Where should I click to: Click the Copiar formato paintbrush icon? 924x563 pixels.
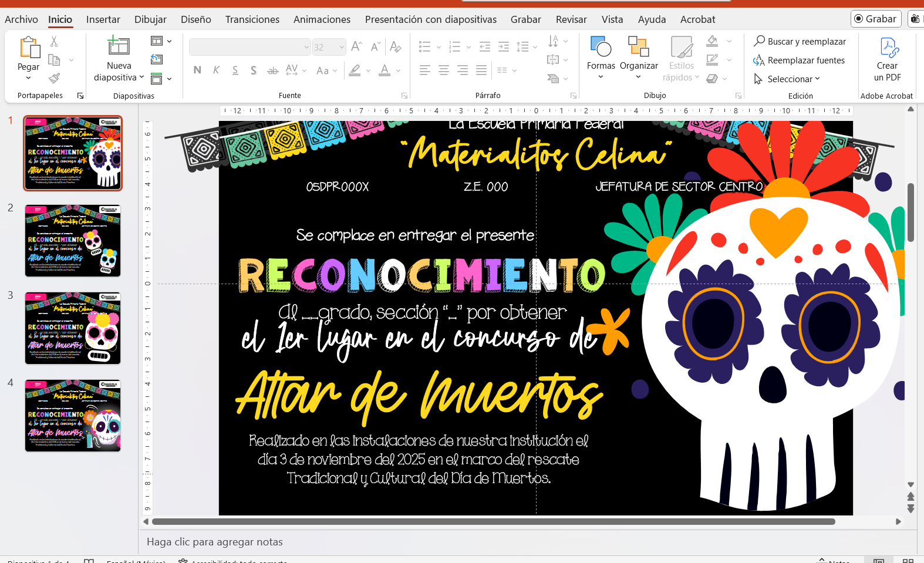54,78
